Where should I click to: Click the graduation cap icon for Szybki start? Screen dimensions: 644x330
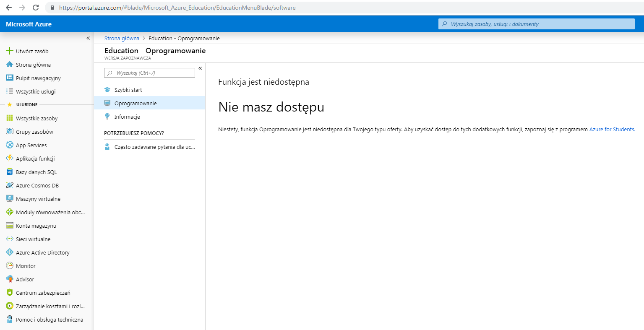tap(107, 90)
